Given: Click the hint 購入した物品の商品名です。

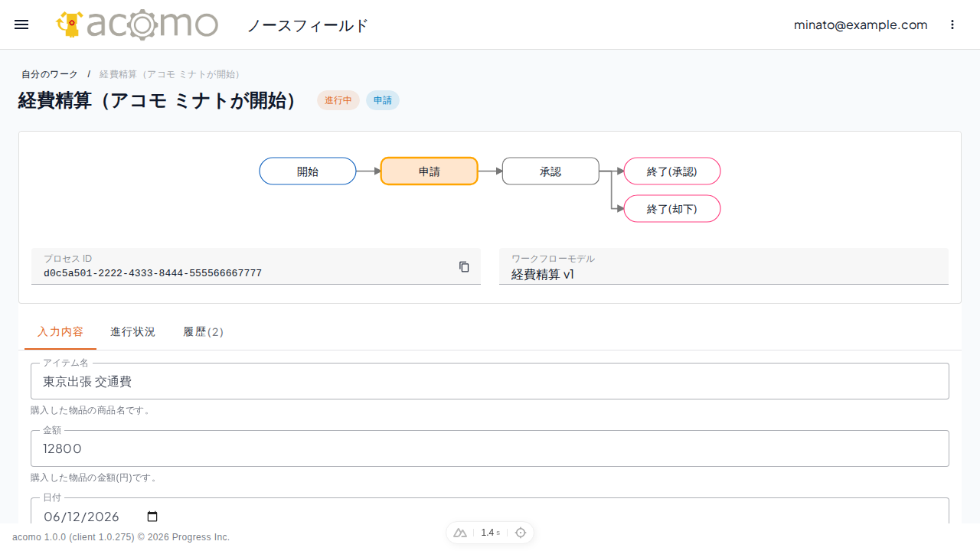Looking at the screenshot, I should (92, 410).
